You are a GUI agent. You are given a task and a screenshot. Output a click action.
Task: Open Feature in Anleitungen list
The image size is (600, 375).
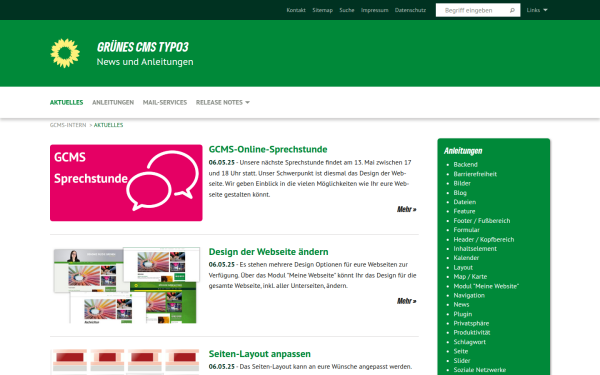tap(464, 211)
